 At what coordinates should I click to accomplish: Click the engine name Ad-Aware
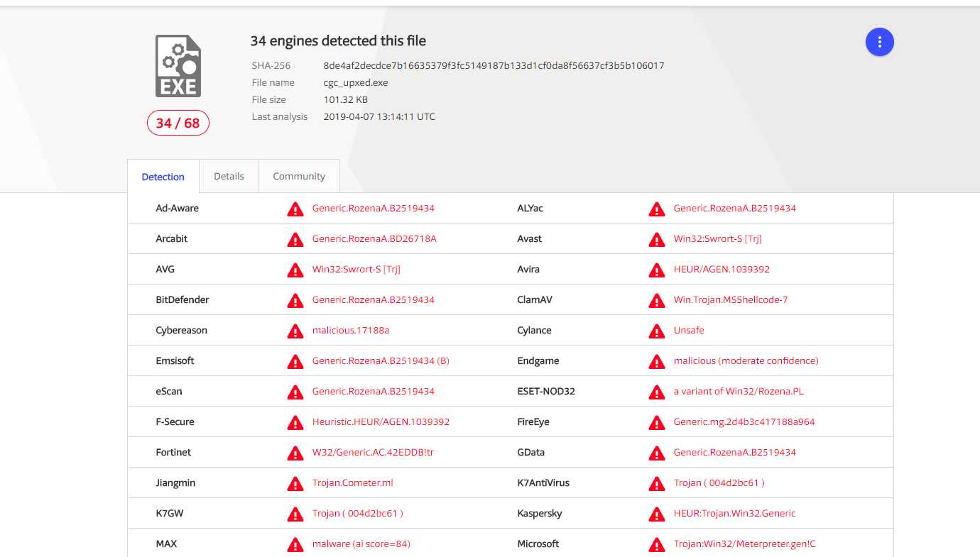click(178, 208)
